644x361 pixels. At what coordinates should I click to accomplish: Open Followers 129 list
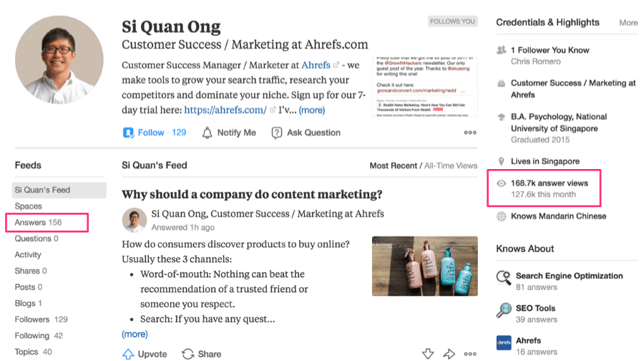[x=41, y=319]
